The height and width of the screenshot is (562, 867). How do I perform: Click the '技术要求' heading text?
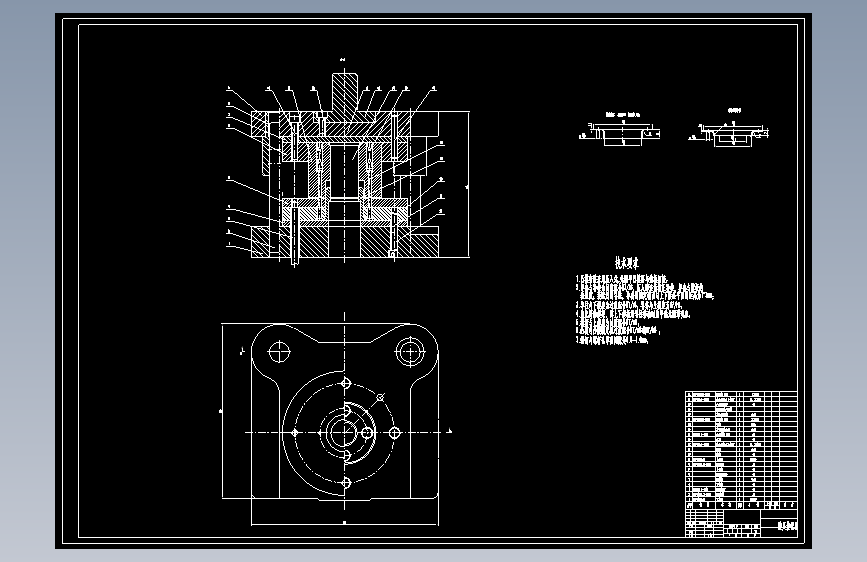coord(626,263)
